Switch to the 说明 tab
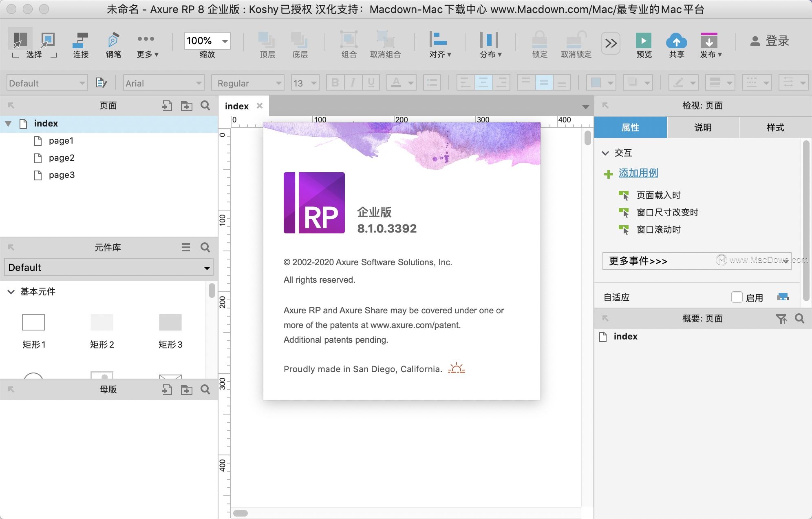Screen dimensions: 812x519 tap(703, 127)
